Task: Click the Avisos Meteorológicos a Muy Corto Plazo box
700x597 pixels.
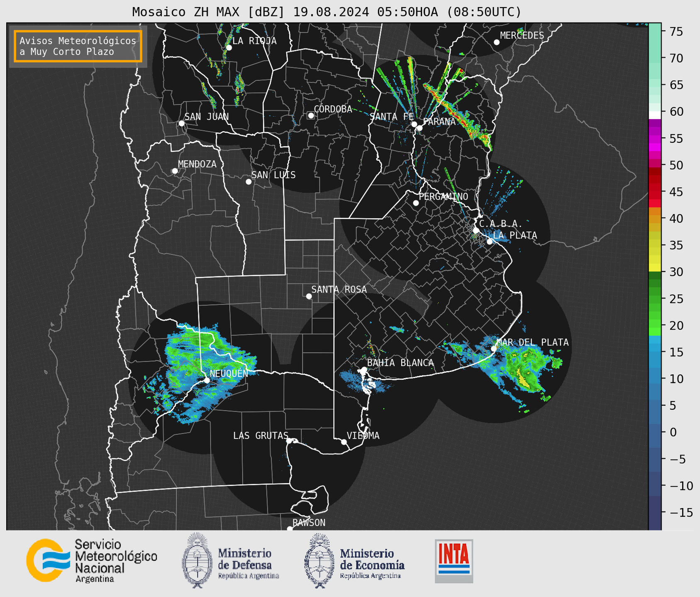Action: coord(78,46)
